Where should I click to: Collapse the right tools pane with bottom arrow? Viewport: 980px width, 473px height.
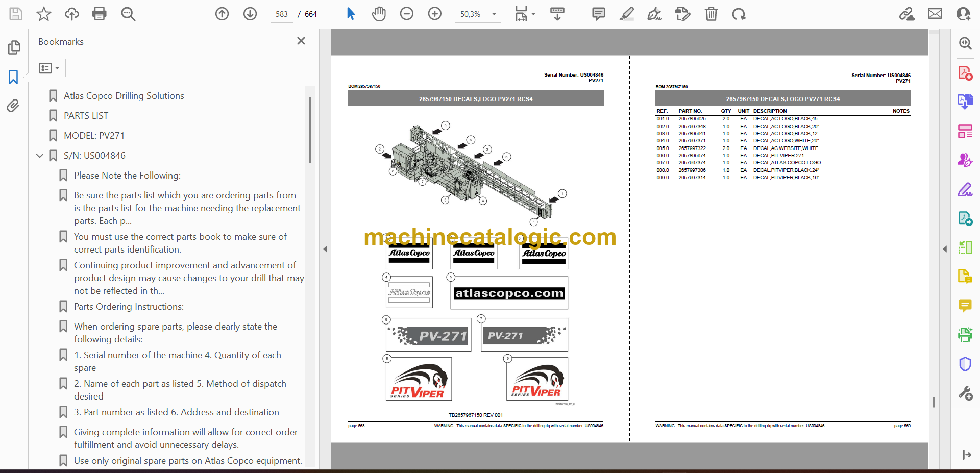coord(966,455)
